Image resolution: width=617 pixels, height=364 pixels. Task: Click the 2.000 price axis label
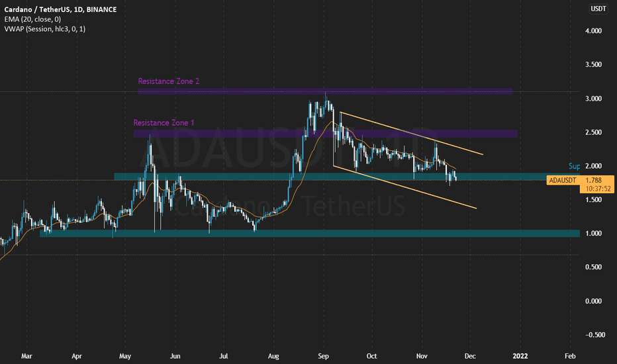(x=593, y=166)
